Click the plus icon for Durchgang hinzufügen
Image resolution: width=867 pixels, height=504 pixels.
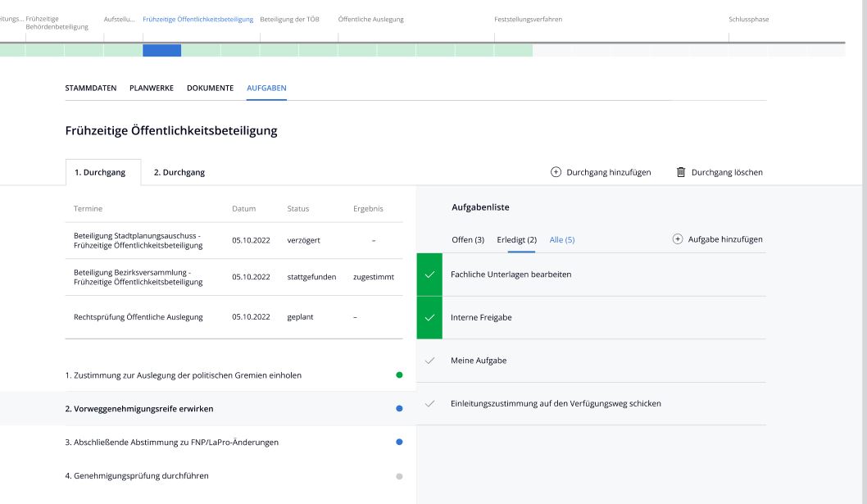(x=556, y=172)
